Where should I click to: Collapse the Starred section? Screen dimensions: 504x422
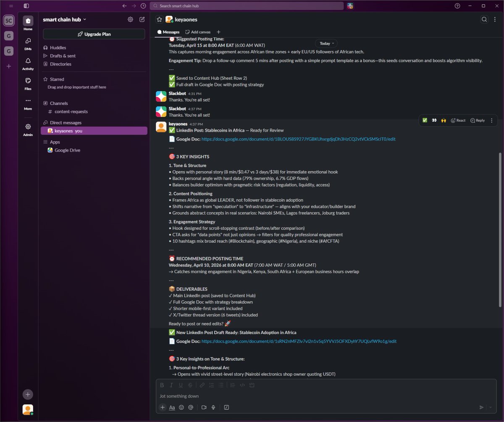54,79
